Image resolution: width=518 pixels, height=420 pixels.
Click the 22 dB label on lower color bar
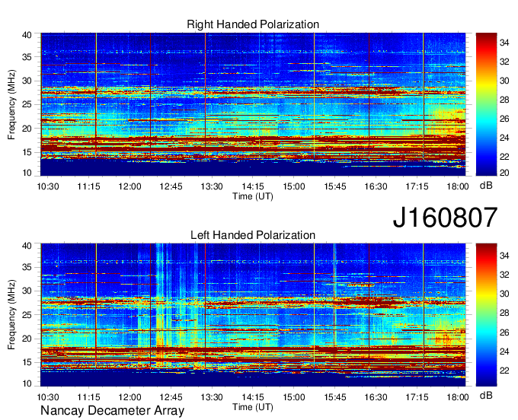pos(504,371)
